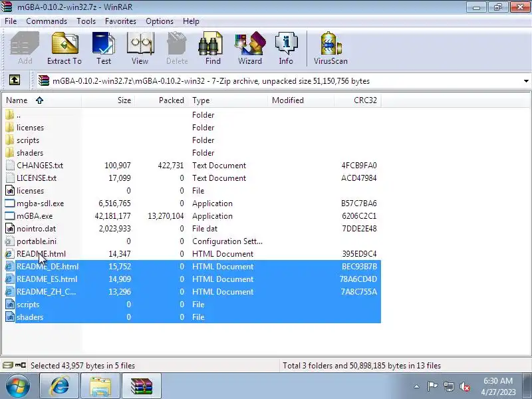Click the mGBA.exe application icon
Image resolution: width=532 pixels, height=399 pixels.
(10, 215)
